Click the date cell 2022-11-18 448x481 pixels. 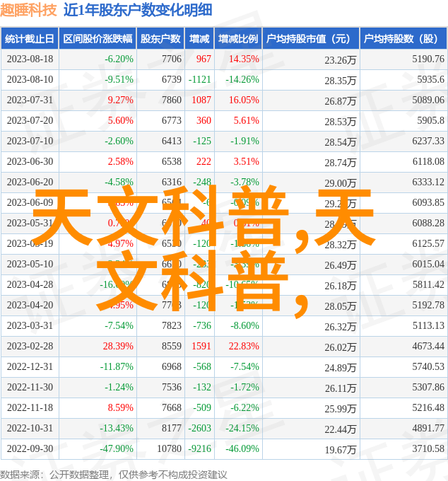[x=30, y=408]
